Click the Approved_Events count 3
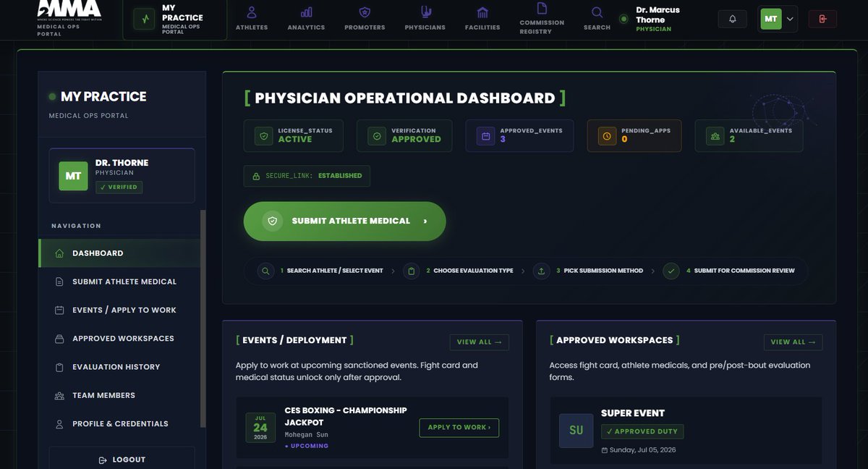Viewport: 868px width, 469px height. click(x=503, y=139)
